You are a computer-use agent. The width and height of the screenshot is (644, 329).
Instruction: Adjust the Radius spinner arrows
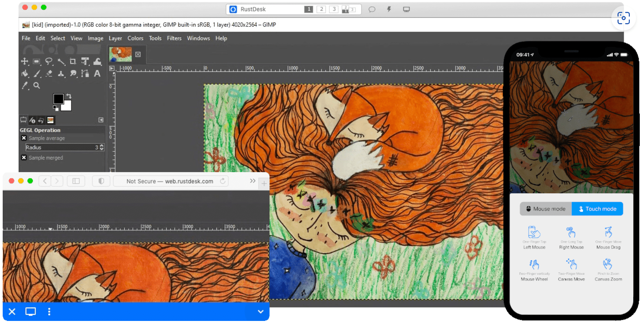click(x=102, y=147)
